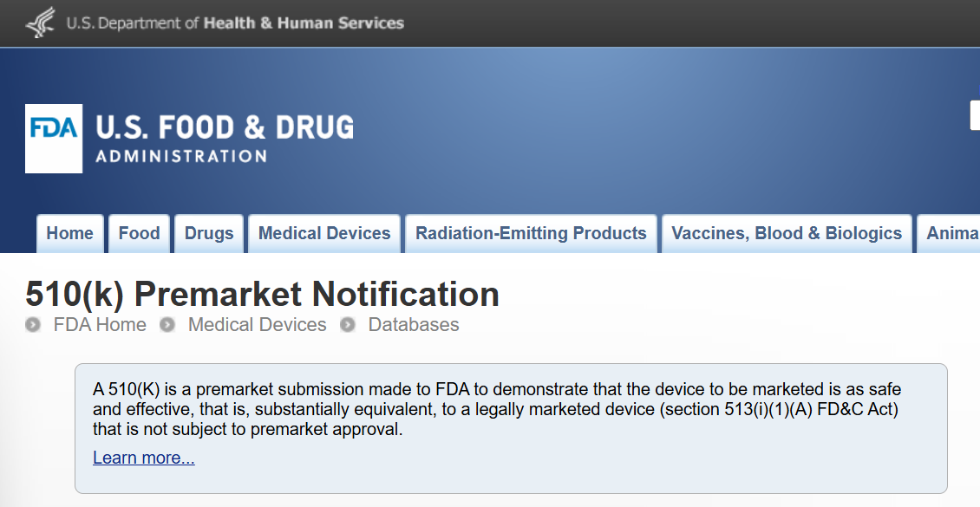
Task: Switch to the Food tab
Action: [x=140, y=233]
